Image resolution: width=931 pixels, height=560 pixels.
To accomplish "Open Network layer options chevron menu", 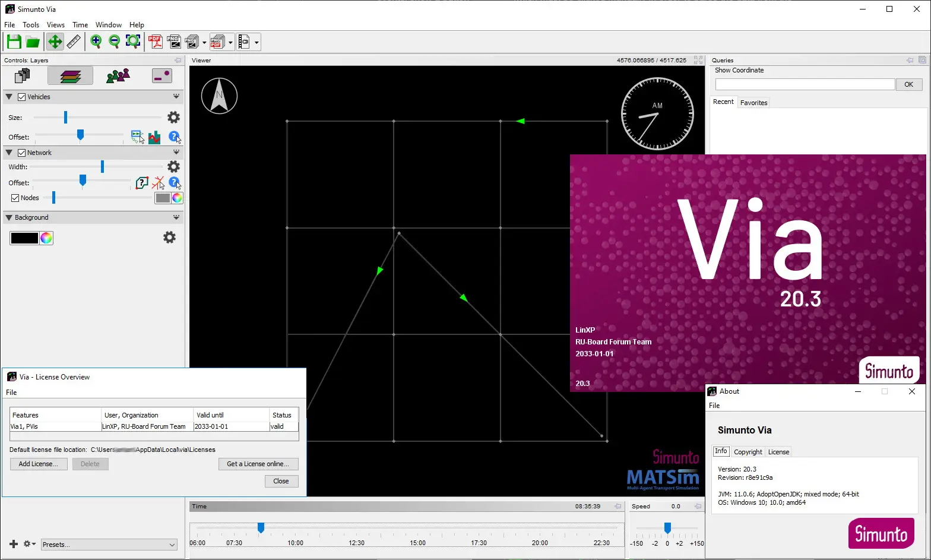I will [176, 152].
